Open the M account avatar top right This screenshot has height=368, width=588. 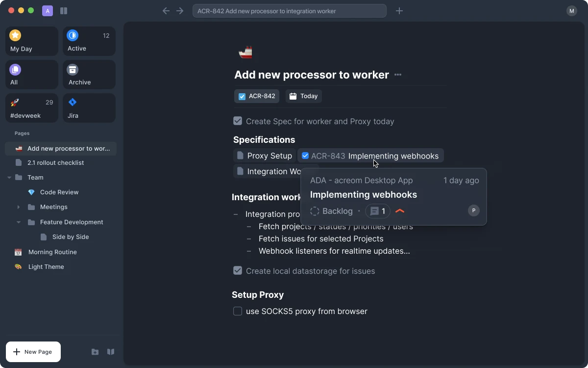tap(572, 10)
